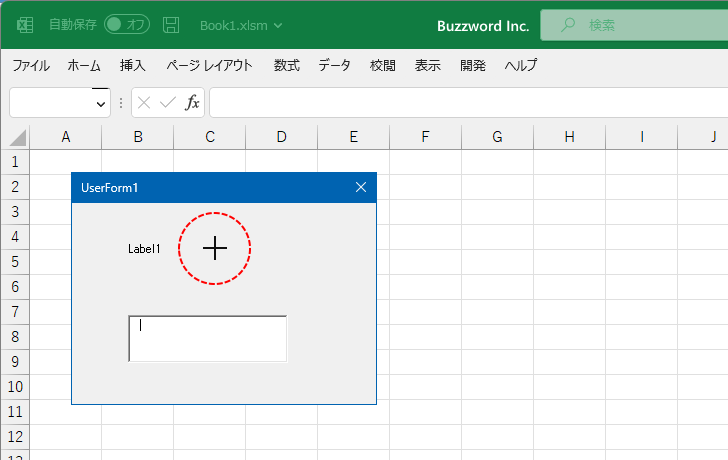
Task: Click the Select All corner triangle
Action: (17, 138)
